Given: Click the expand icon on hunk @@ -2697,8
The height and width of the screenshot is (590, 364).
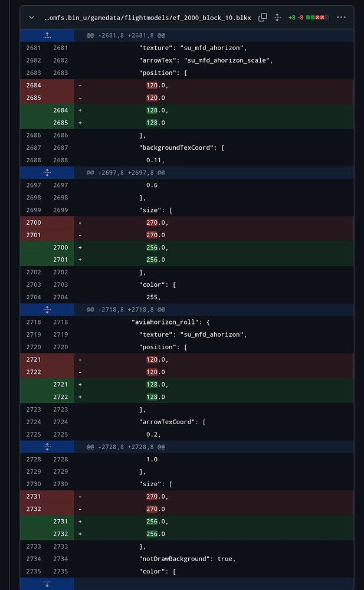Looking at the screenshot, I should coord(47,172).
